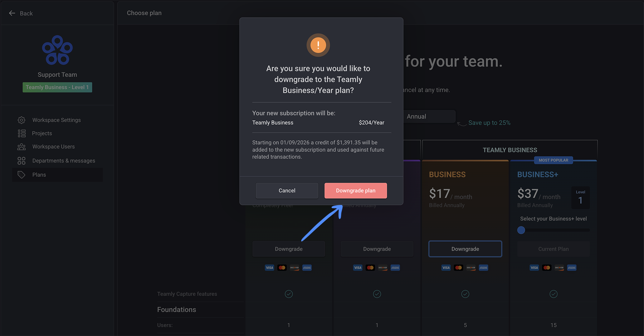Select Plans in the sidebar

(x=57, y=175)
